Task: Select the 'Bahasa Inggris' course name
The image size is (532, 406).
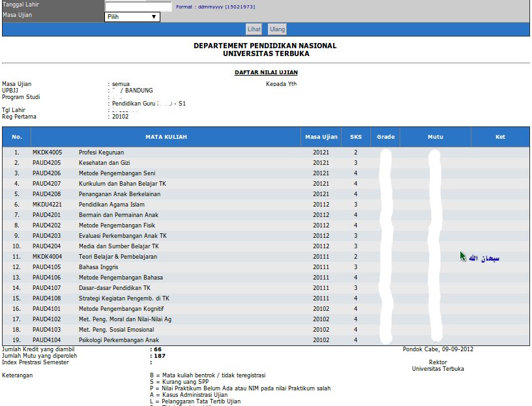Action: 98,267
